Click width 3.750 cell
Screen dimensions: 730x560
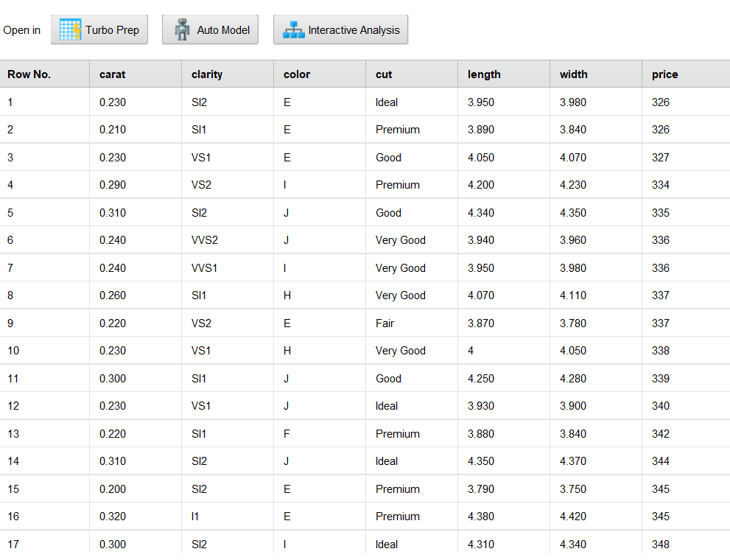pos(596,489)
